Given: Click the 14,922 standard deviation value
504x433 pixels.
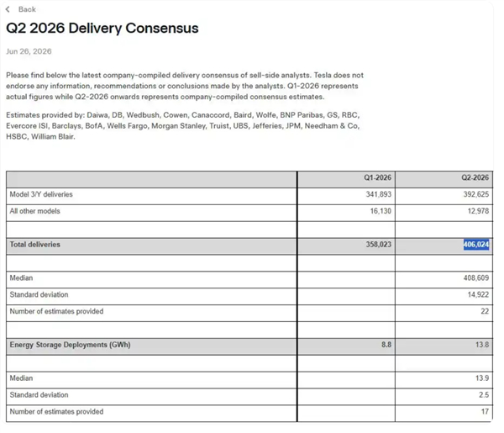Looking at the screenshot, I should tap(478, 294).
